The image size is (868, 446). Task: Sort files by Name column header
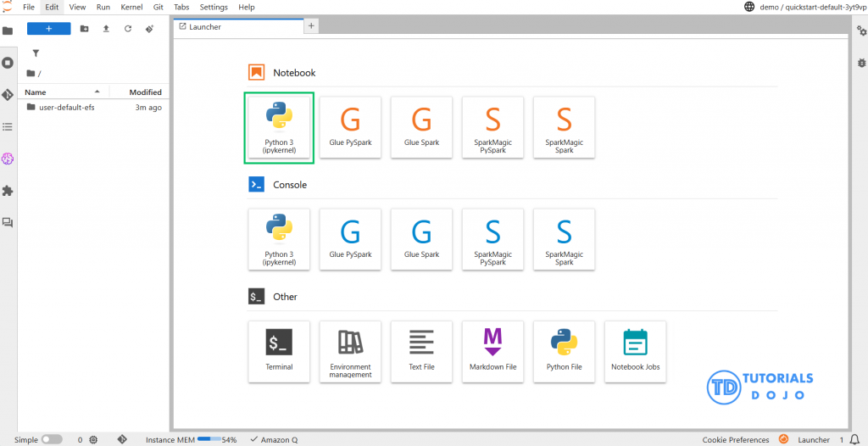36,92
